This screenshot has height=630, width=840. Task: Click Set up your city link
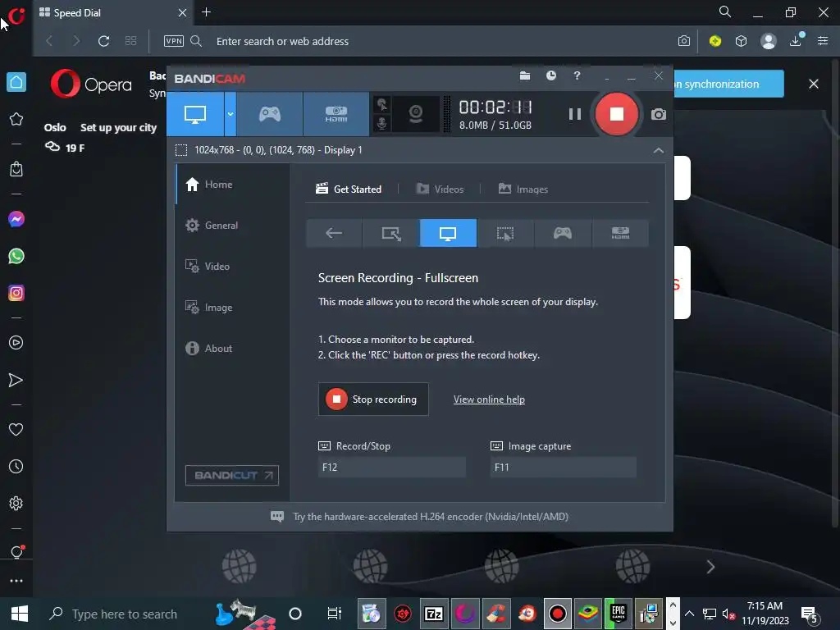118,127
